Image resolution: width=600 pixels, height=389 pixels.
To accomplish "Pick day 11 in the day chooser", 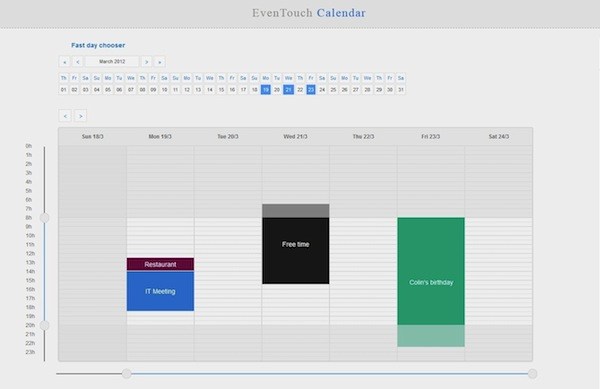I will [x=175, y=90].
